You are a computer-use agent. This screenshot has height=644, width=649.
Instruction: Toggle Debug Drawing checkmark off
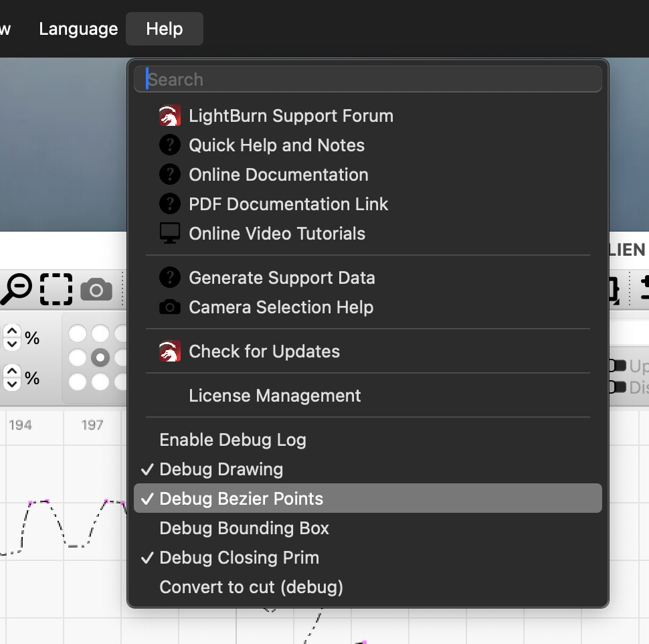(367, 469)
